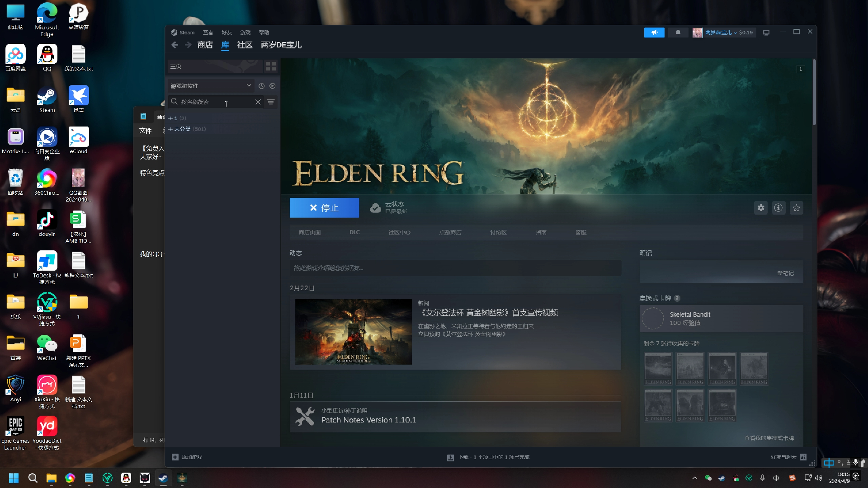This screenshot has width=868, height=488.
Task: Open 商店页面 link for Elden Ring
Action: pos(310,233)
